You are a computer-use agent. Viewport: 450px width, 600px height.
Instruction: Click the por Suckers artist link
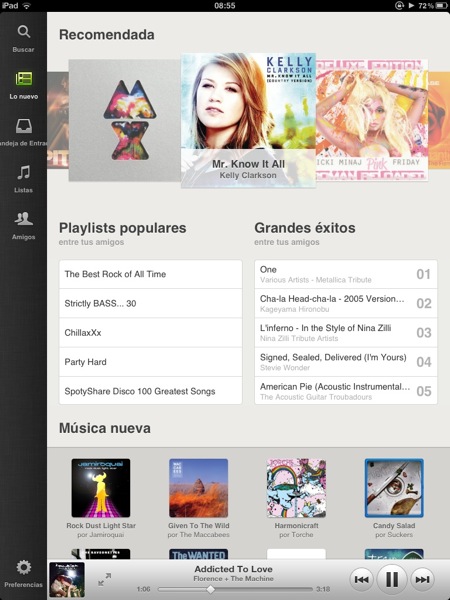(394, 535)
